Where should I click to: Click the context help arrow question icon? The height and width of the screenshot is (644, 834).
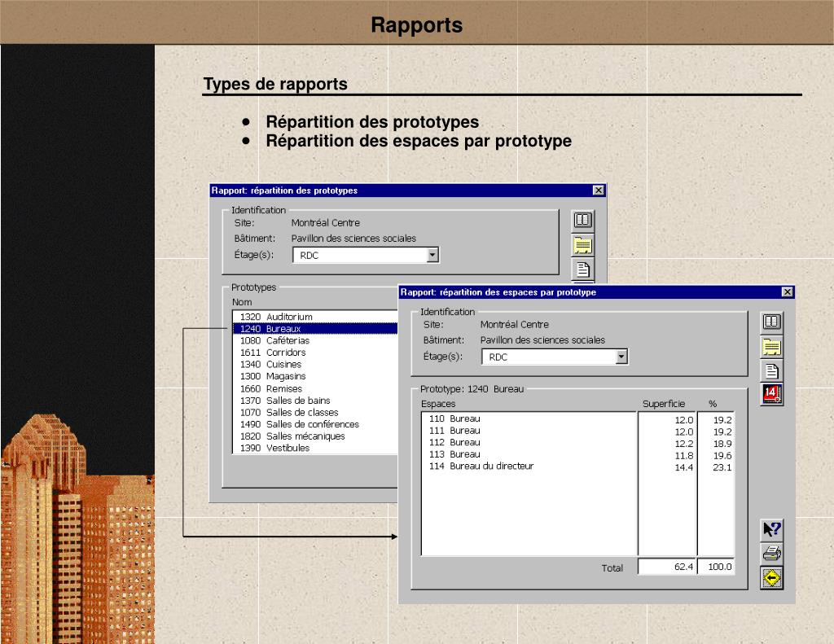coord(772,530)
